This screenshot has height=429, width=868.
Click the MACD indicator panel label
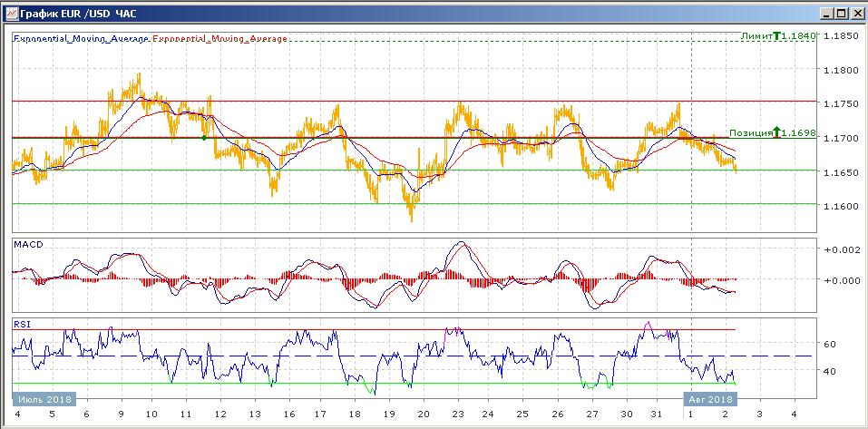(28, 244)
